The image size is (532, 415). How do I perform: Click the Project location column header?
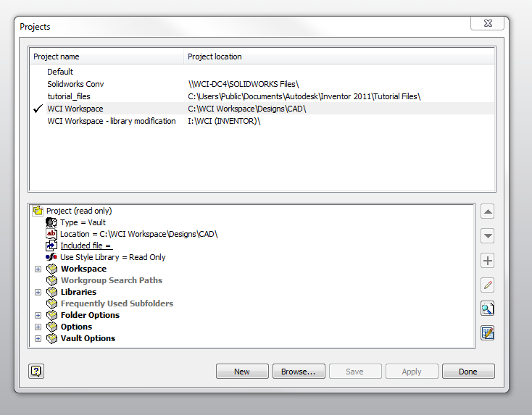click(x=339, y=56)
